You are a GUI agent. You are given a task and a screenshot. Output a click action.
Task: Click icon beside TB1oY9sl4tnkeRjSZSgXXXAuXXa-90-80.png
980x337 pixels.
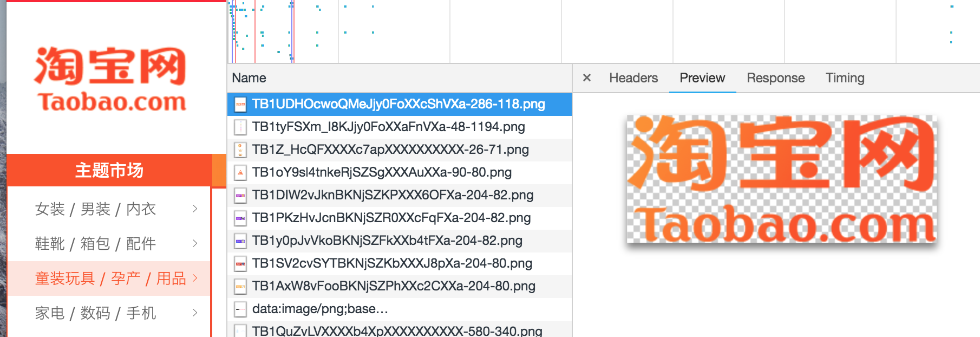point(240,173)
